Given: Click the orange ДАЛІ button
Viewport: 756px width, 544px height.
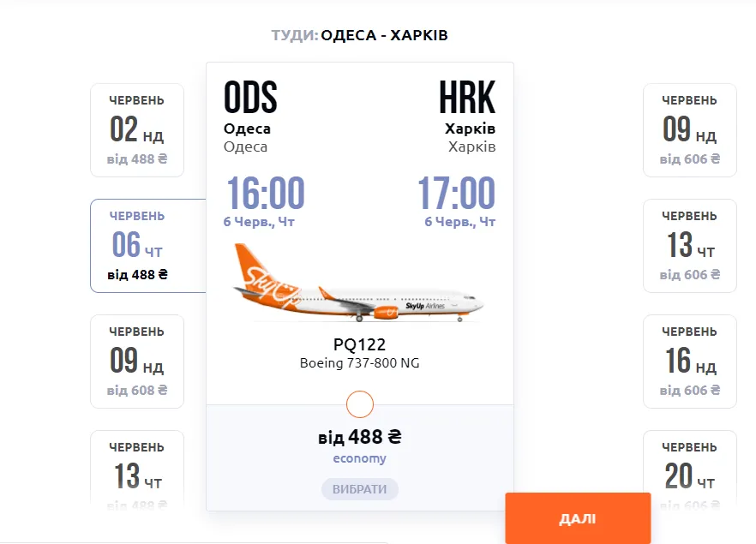Looking at the screenshot, I should click(x=577, y=518).
